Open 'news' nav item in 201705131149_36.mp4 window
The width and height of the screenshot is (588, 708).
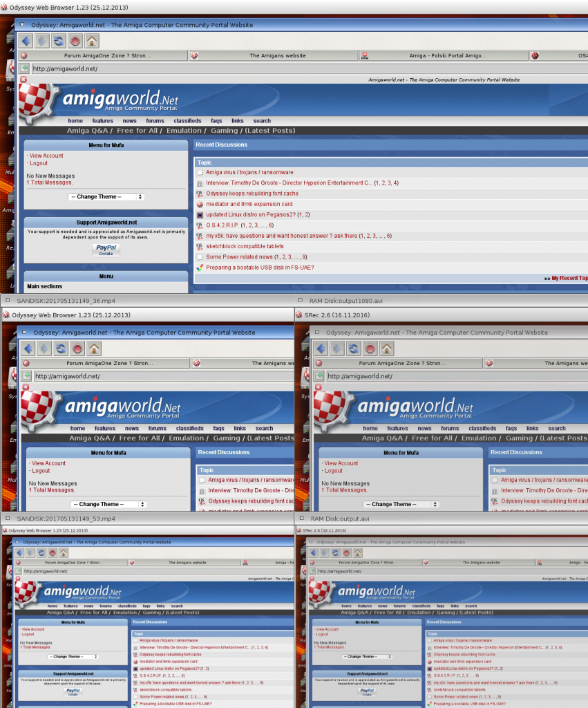[132, 429]
